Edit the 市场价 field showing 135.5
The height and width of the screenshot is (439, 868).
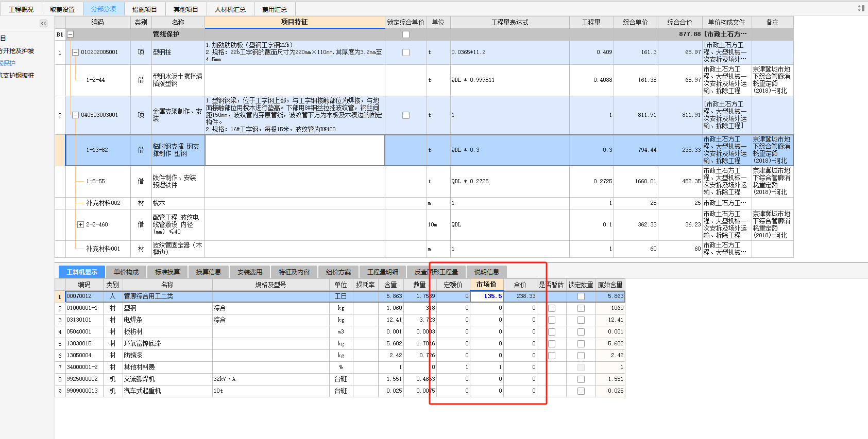[x=487, y=296]
